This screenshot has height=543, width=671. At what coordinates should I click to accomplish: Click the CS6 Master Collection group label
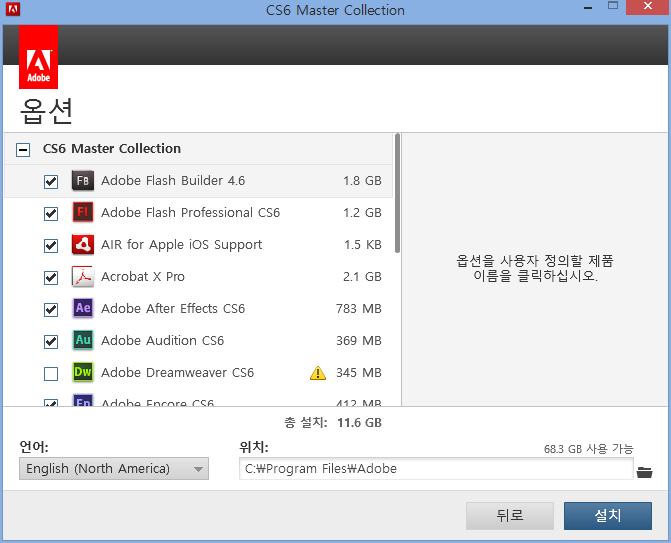(x=112, y=148)
